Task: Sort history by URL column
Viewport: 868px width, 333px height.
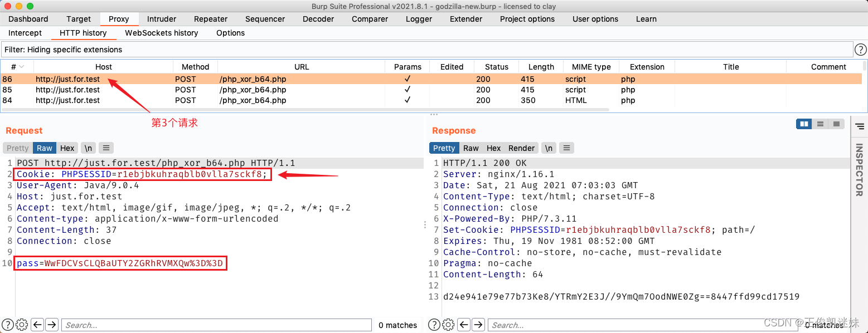Action: pyautogui.click(x=302, y=67)
